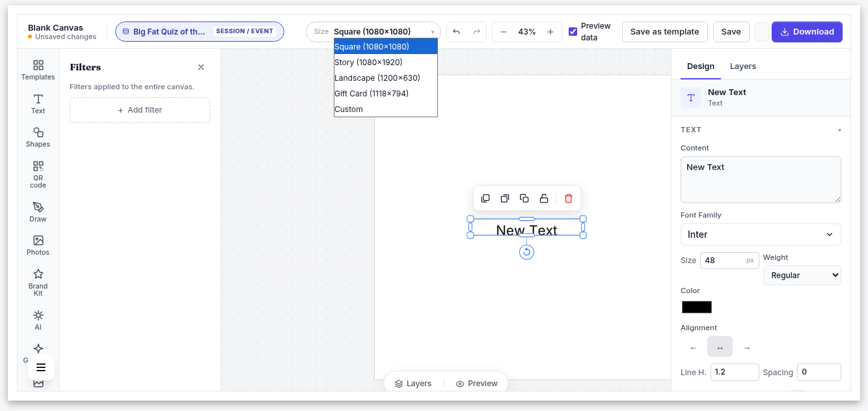Viewport: 868px width, 411px height.
Task: Open the Photos panel
Action: (38, 246)
